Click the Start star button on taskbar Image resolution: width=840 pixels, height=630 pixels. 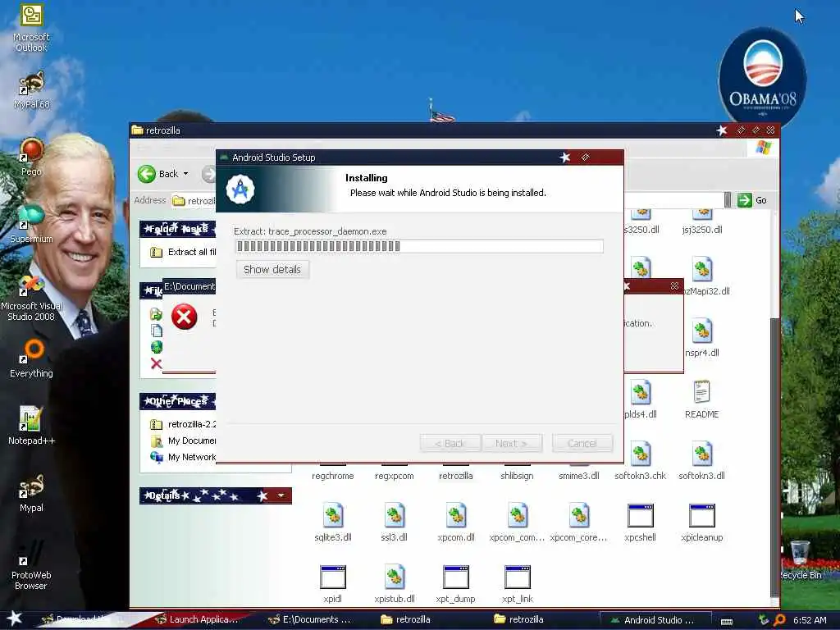point(14,619)
